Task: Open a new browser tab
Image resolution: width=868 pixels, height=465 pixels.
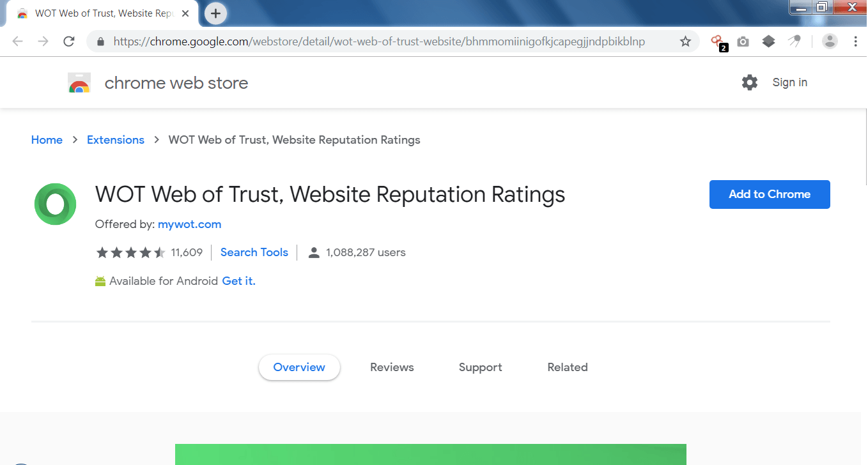Action: tap(216, 13)
